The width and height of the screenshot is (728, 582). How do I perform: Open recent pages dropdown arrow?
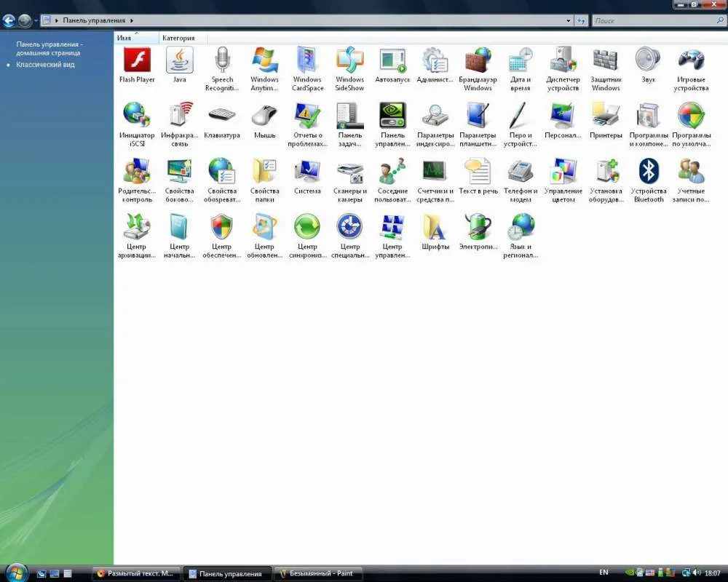pyautogui.click(x=36, y=21)
